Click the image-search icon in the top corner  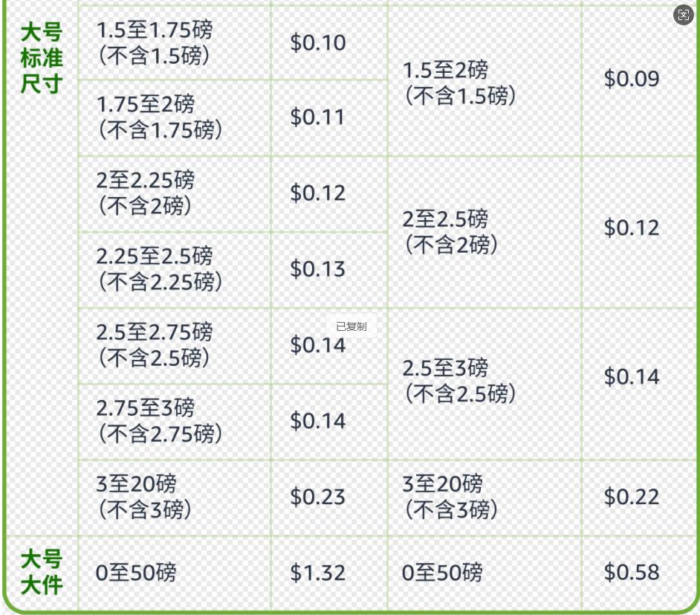[683, 15]
